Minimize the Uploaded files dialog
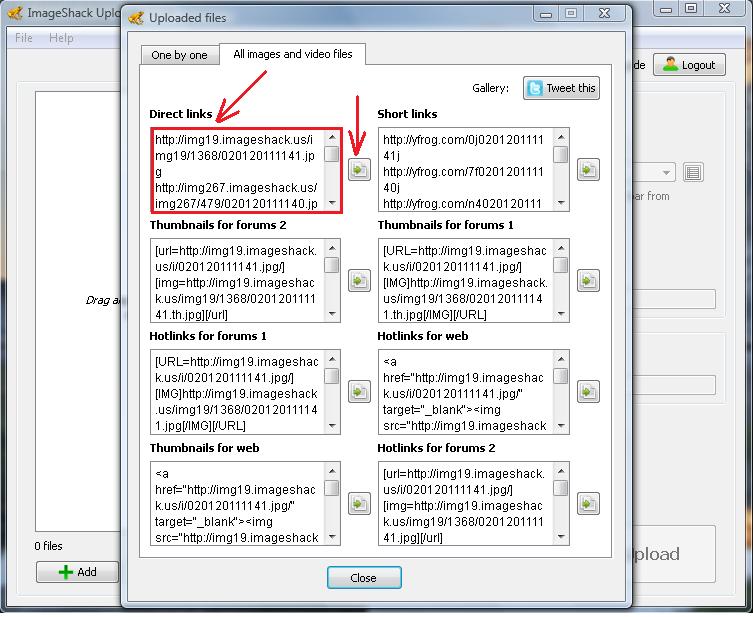 pyautogui.click(x=546, y=14)
